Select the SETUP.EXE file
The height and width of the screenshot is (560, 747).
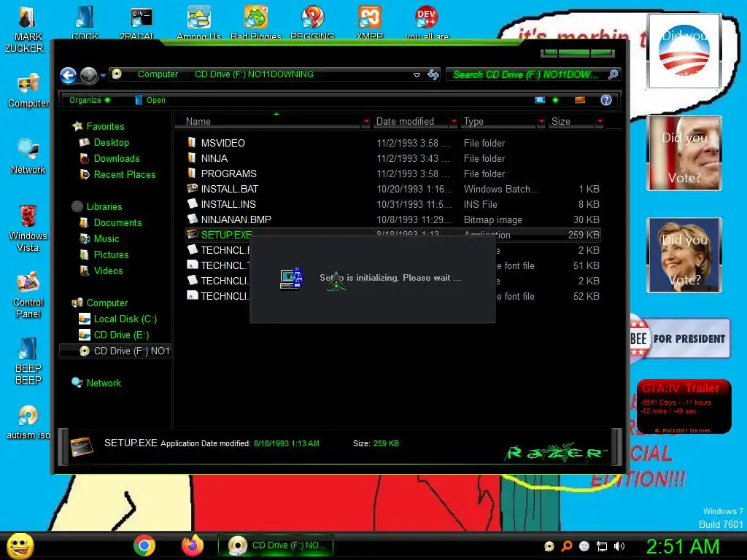(x=226, y=234)
